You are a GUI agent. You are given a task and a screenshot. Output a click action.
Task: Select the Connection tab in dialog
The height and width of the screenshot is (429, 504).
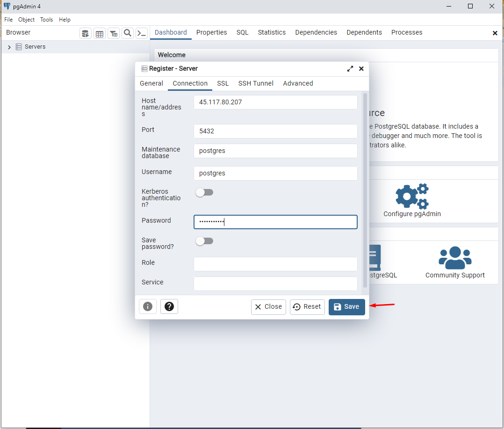(190, 84)
